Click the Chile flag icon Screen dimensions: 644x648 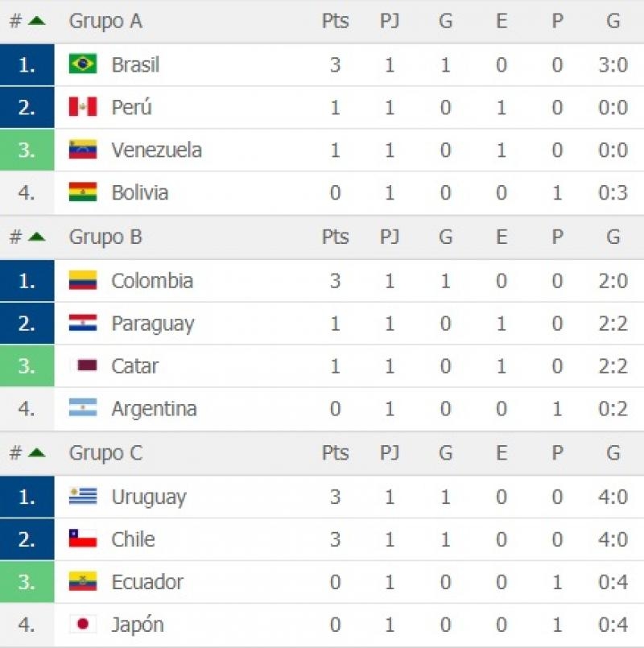[x=83, y=539]
